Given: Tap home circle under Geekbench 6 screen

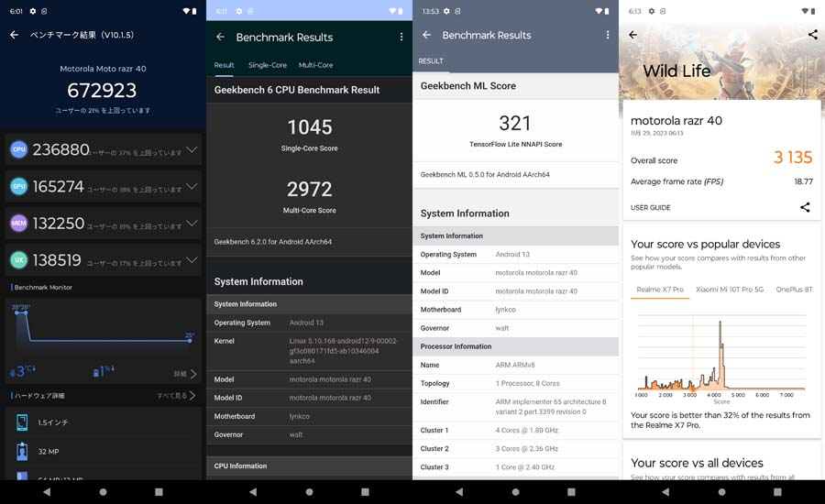Looking at the screenshot, I should click(310, 492).
